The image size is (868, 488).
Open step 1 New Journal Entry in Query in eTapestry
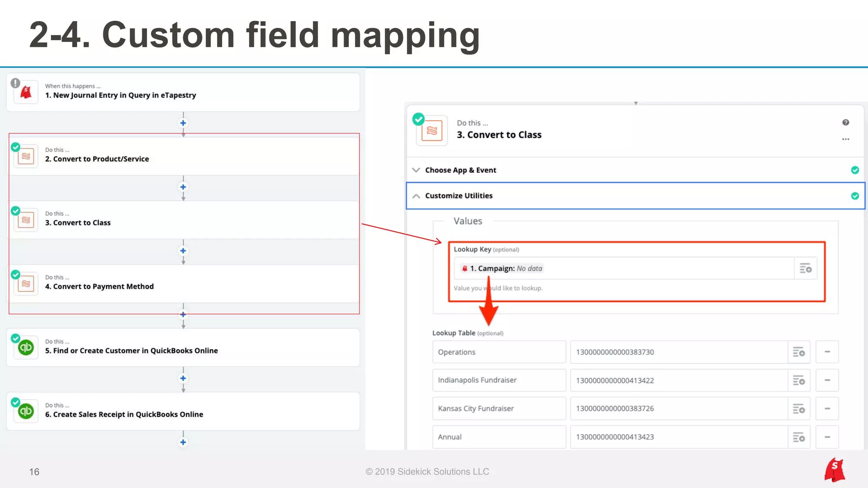tap(183, 92)
